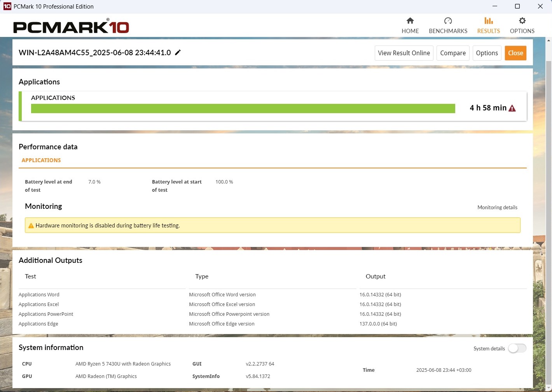Click the yellow warning icon in monitoring notice
The image size is (552, 392).
31,226
